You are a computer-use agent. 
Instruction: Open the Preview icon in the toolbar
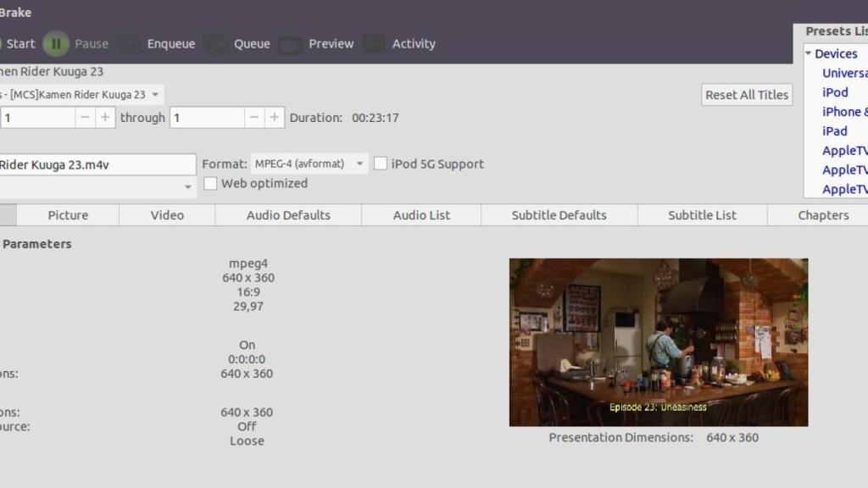[x=291, y=44]
